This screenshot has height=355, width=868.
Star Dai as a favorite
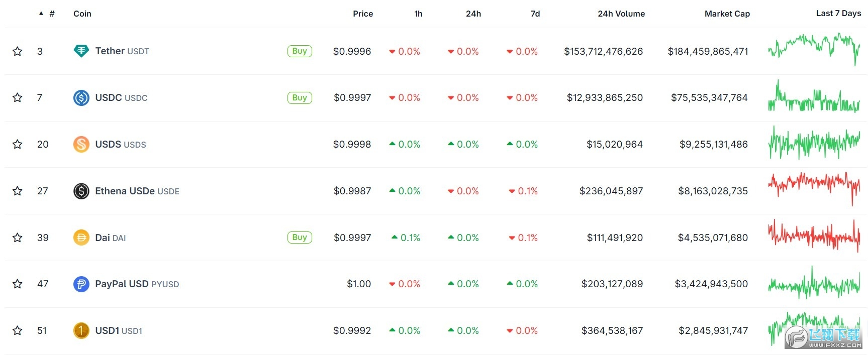[18, 238]
